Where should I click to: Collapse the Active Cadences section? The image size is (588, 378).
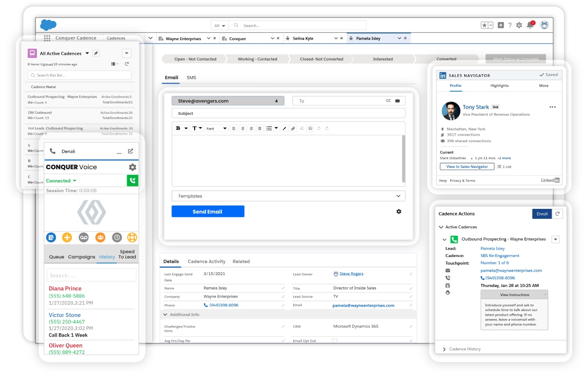coord(441,227)
